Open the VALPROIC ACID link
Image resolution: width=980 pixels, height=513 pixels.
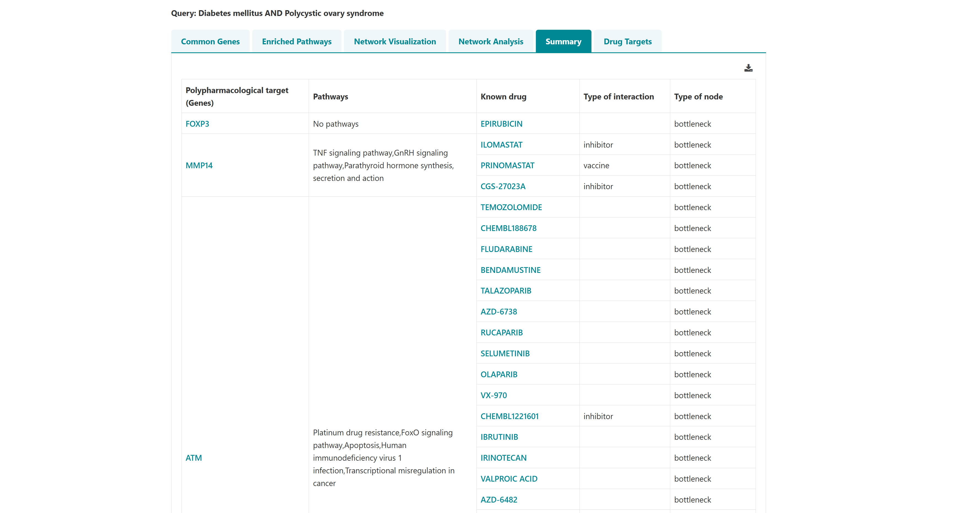click(509, 479)
